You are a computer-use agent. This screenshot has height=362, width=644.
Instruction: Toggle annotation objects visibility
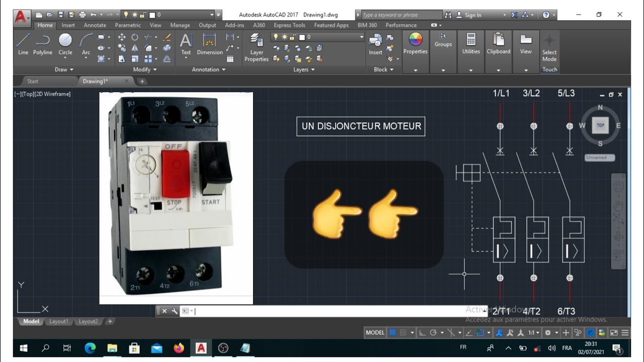[499, 332]
